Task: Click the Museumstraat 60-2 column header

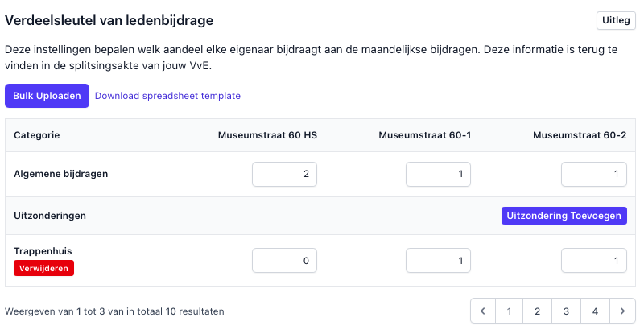Action: (580, 135)
